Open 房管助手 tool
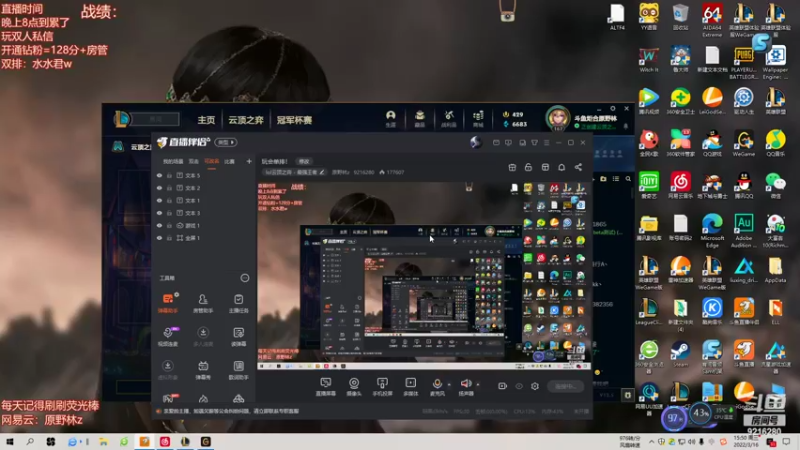 click(x=203, y=303)
